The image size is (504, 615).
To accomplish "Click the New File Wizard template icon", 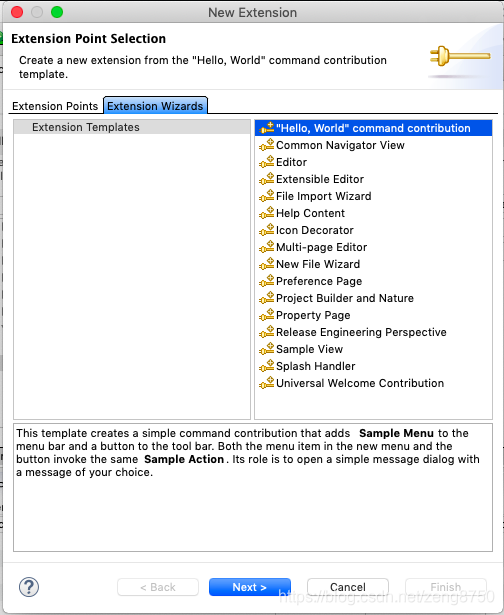I will (x=267, y=264).
